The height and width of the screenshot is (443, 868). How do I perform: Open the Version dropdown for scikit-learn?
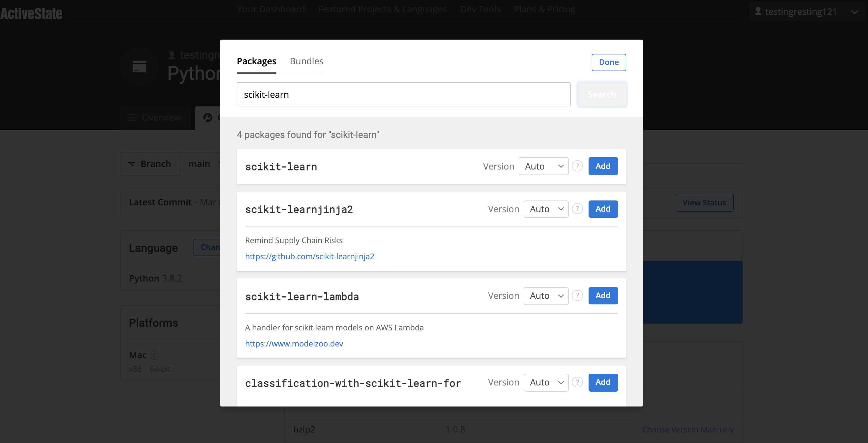(543, 166)
